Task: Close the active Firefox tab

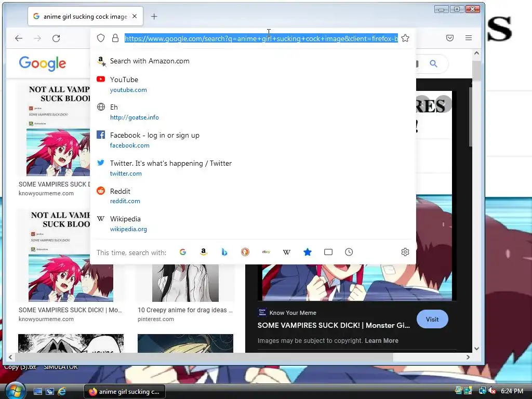Action: coord(135,16)
